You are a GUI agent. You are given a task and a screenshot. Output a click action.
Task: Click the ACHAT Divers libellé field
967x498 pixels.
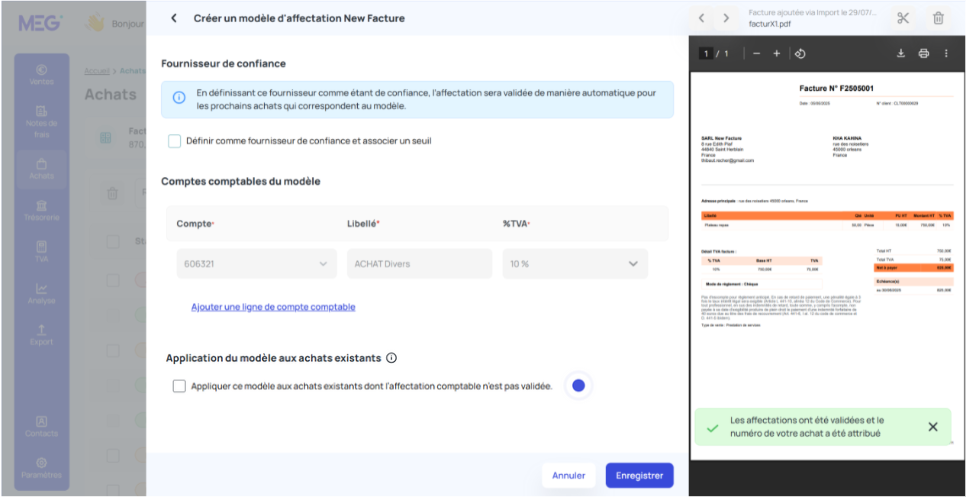pyautogui.click(x=419, y=264)
